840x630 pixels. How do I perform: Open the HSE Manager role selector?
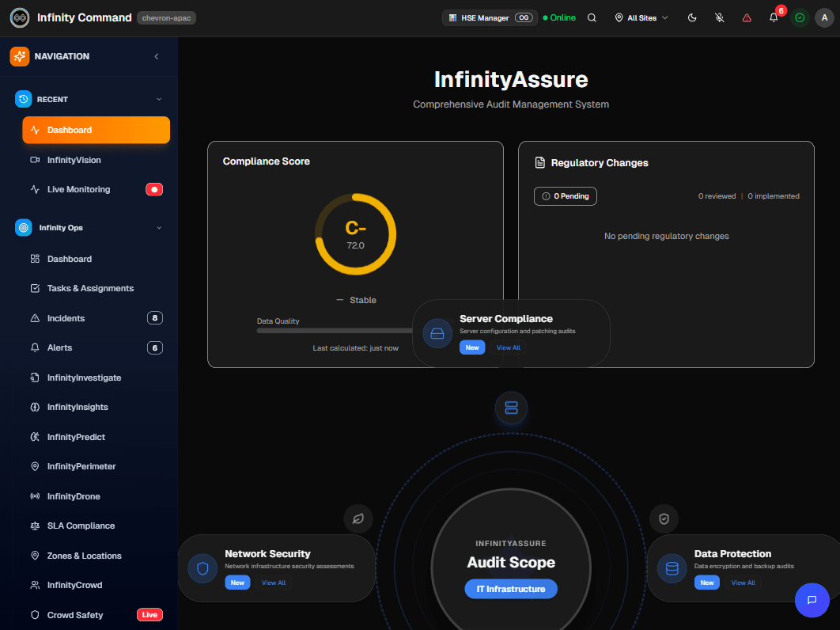[490, 17]
